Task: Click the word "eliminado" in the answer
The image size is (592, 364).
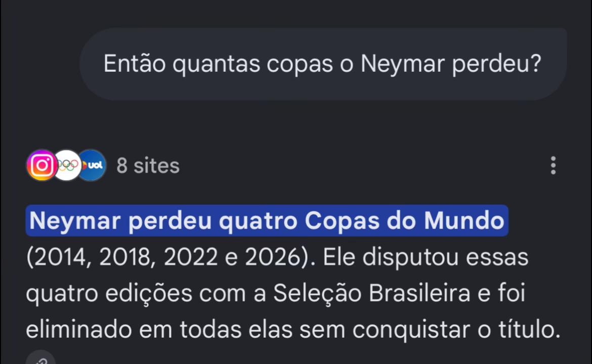Action: (78, 329)
